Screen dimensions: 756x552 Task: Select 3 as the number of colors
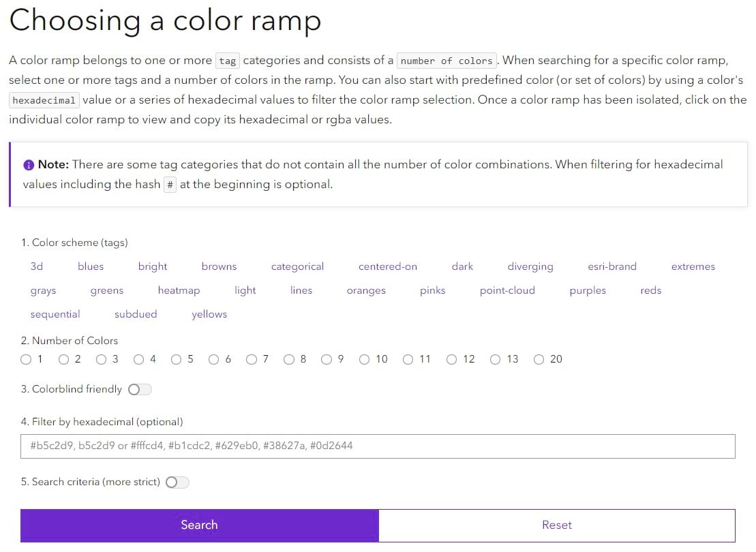(101, 359)
